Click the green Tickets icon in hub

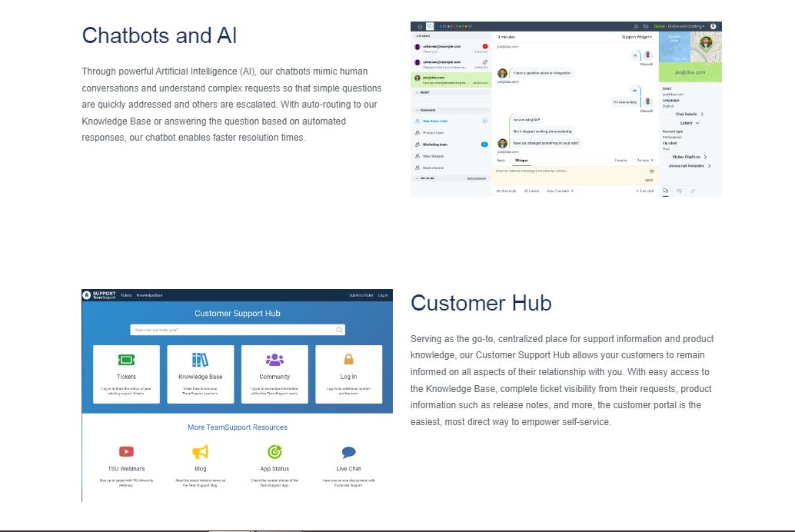click(126, 360)
